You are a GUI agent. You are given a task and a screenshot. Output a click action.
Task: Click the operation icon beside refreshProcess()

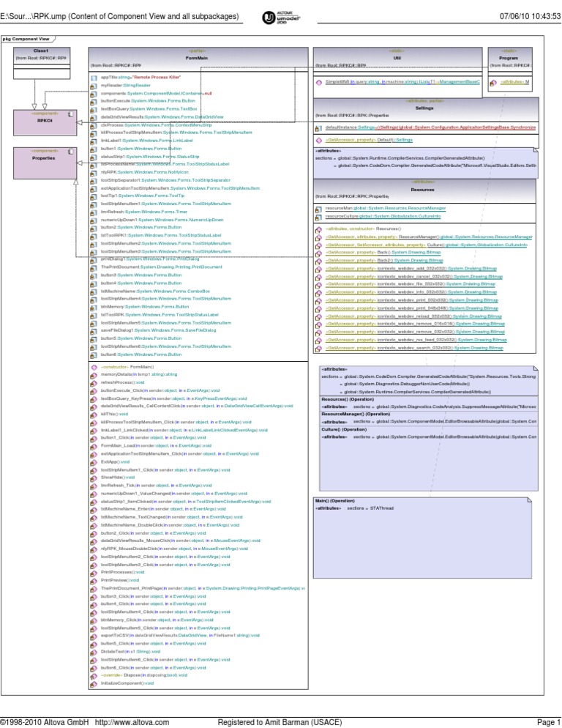point(94,383)
